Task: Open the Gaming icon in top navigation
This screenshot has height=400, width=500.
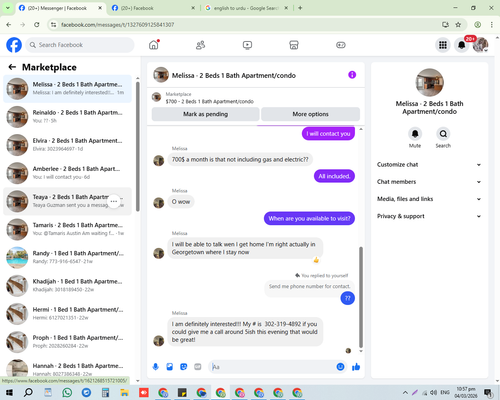Action: coord(341,45)
